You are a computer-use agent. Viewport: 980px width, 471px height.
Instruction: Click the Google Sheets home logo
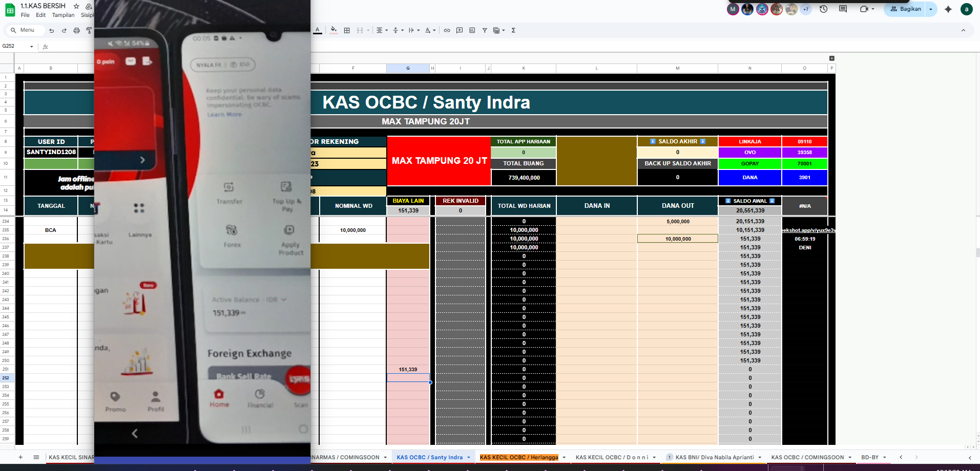pos(10,10)
